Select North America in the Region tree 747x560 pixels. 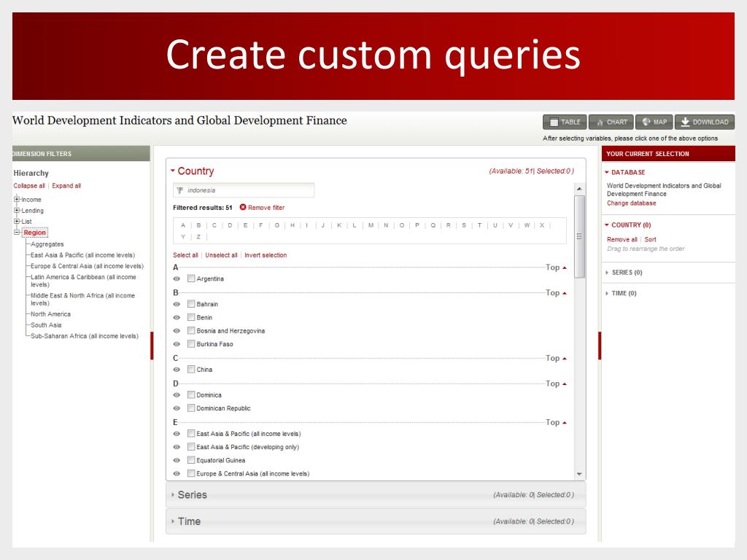[50, 314]
